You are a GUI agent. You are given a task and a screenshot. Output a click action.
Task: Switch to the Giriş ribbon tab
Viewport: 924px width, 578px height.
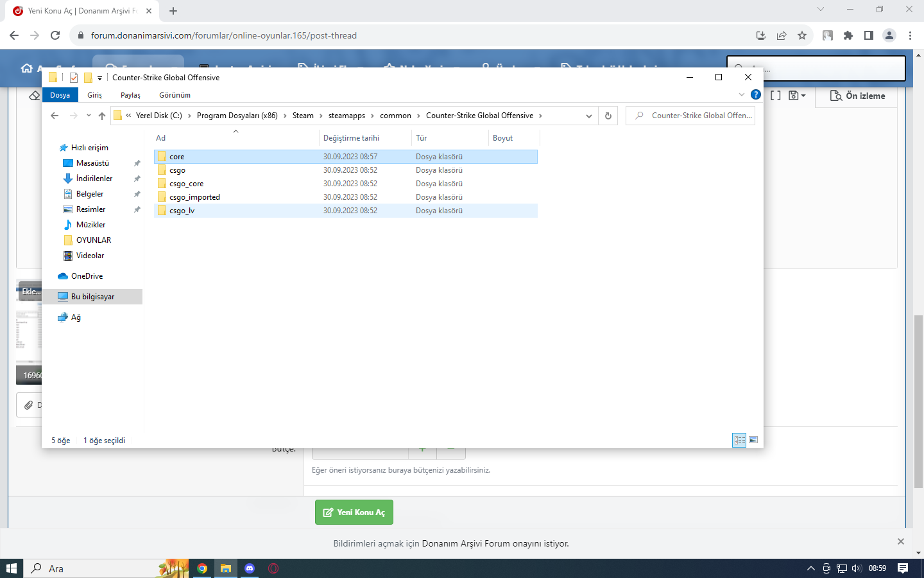94,95
